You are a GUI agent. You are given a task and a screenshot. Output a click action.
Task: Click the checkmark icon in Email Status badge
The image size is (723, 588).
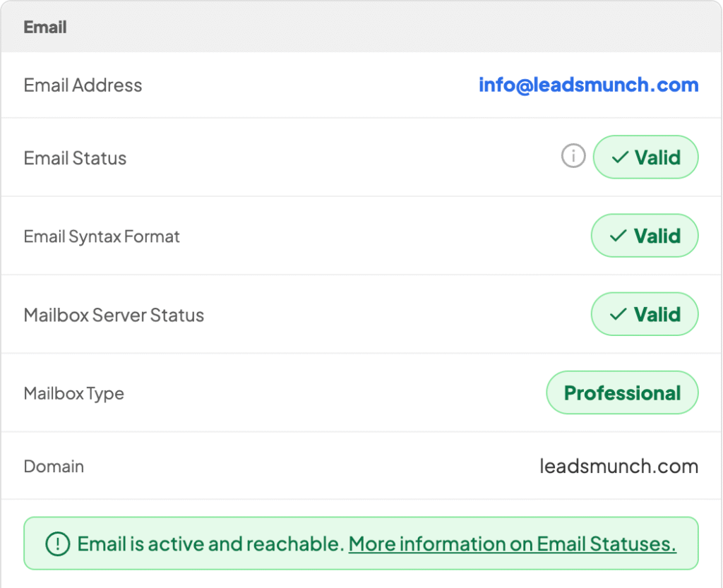620,157
